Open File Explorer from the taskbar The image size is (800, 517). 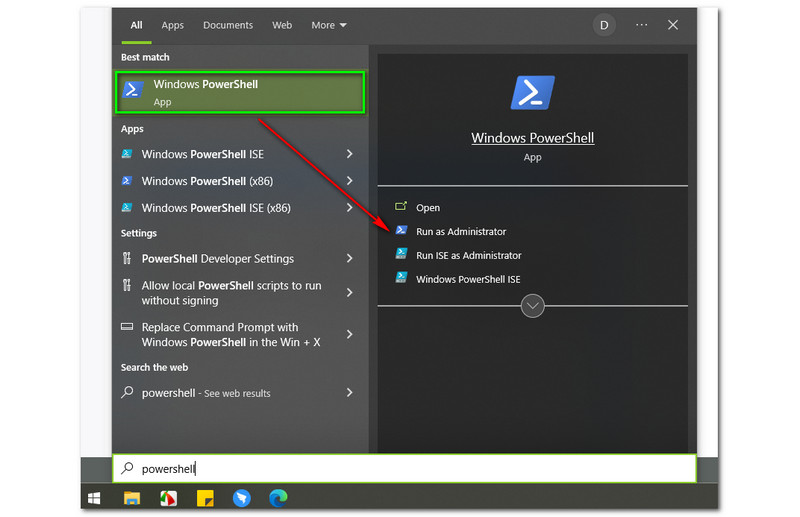131,497
